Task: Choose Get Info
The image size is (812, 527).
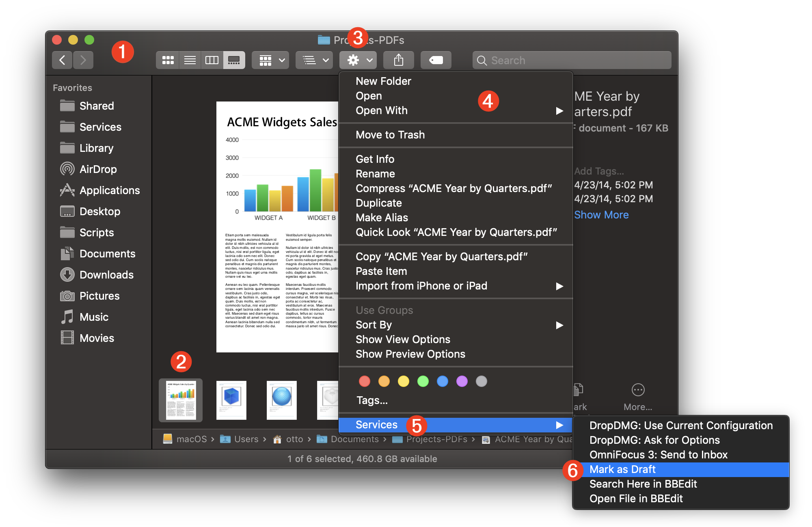Action: coord(456,159)
